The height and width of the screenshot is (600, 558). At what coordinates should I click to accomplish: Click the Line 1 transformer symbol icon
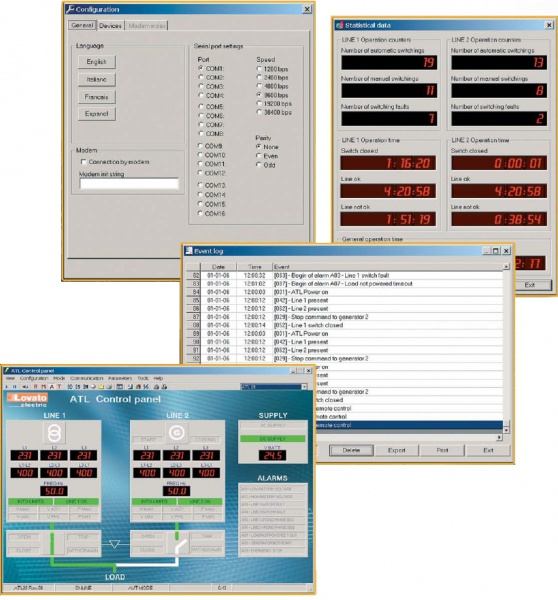[54, 432]
